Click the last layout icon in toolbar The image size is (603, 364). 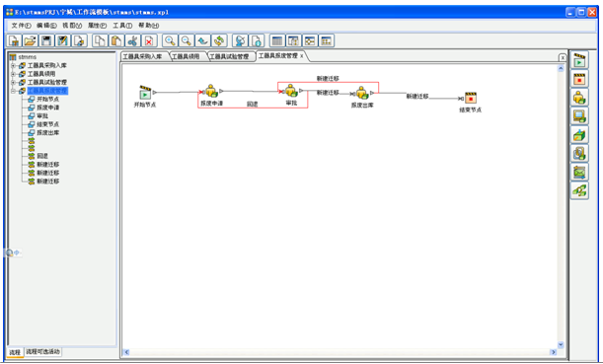327,40
